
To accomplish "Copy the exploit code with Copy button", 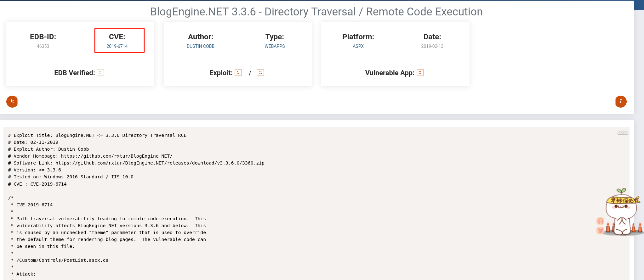I will (623, 132).
